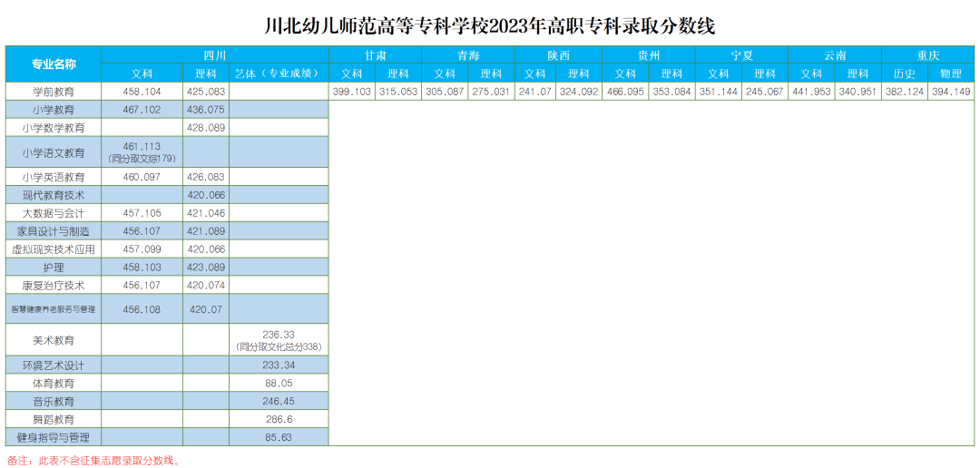
Task: Click the score 460.097
Action: click(x=142, y=177)
